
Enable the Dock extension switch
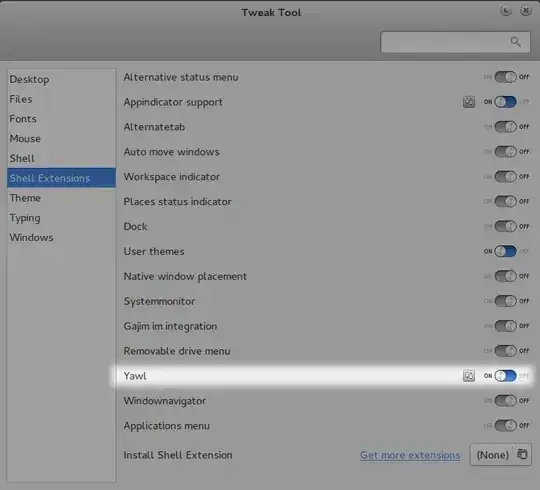(x=506, y=226)
